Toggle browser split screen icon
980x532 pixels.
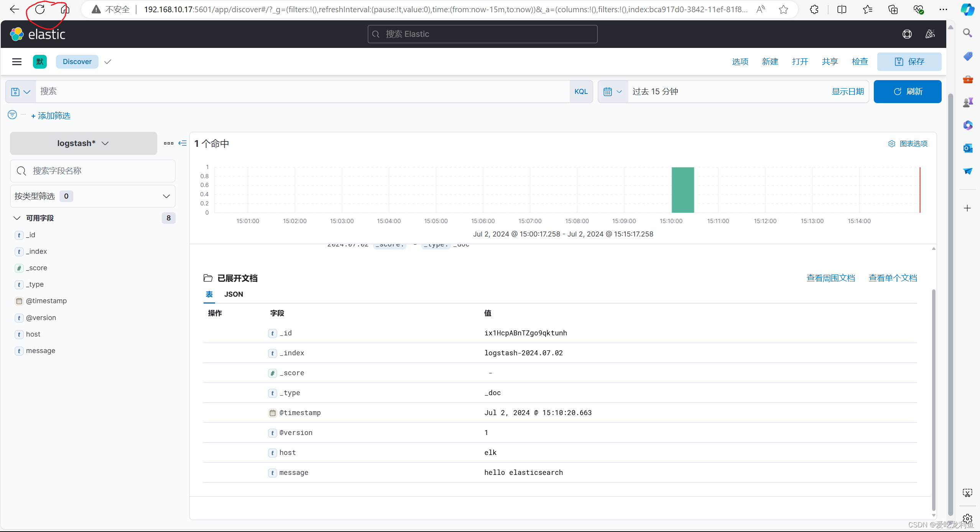click(842, 9)
